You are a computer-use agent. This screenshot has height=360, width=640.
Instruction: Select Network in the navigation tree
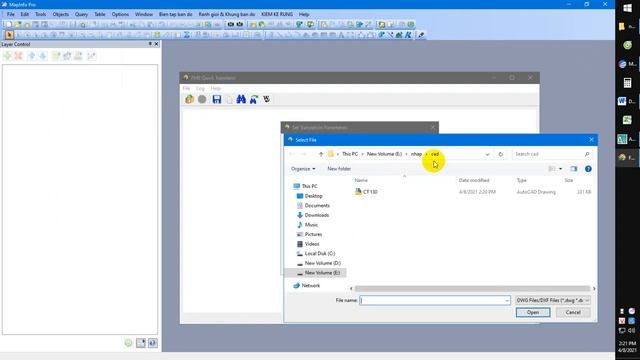tap(310, 286)
